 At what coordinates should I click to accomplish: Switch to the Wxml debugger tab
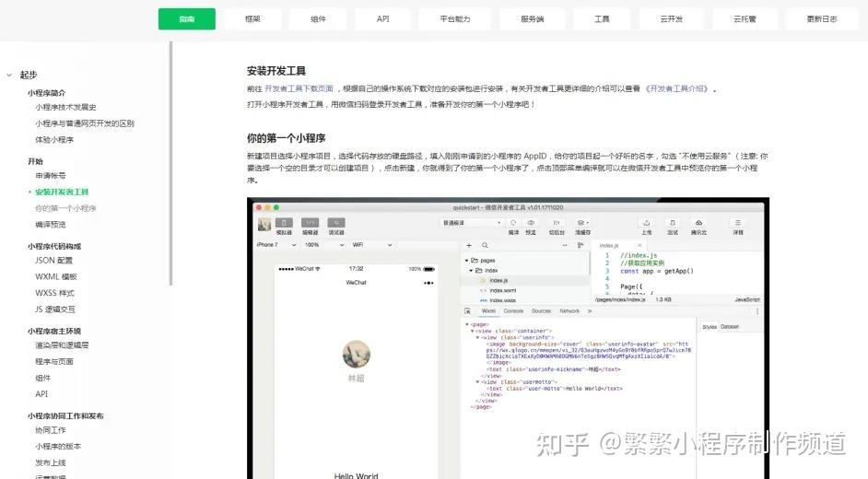(488, 311)
